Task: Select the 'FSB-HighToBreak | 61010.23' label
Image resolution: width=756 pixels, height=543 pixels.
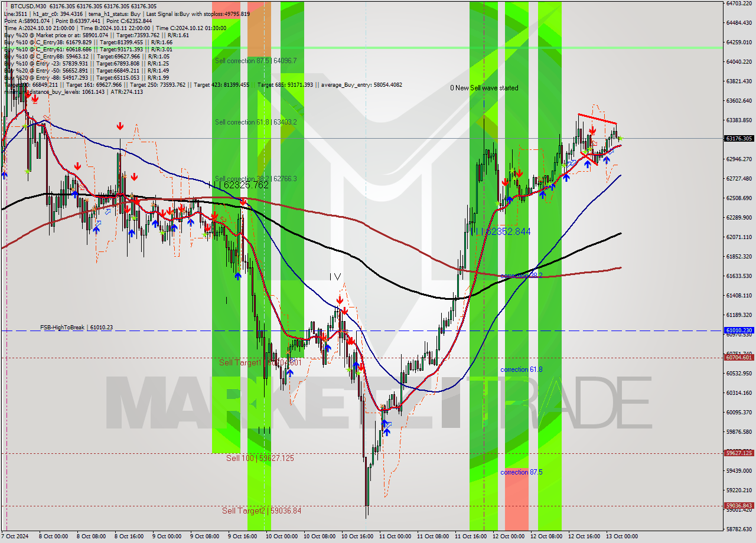Action: pos(76,327)
